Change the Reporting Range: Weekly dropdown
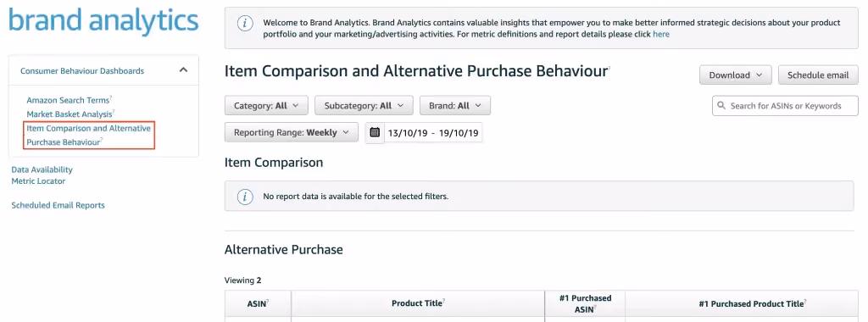This screenshot has width=868, height=322. 292,132
